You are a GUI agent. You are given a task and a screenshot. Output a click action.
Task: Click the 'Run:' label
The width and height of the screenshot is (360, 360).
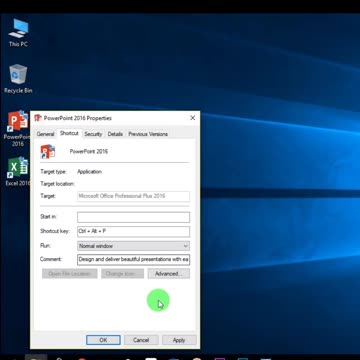click(x=45, y=246)
